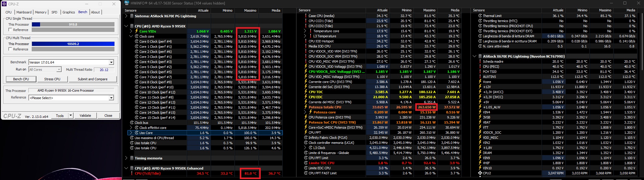Click the clock icon beside Infinity Fabric Clock (FCLK)
Screen dimensions: 644x180
click(x=306, y=138)
